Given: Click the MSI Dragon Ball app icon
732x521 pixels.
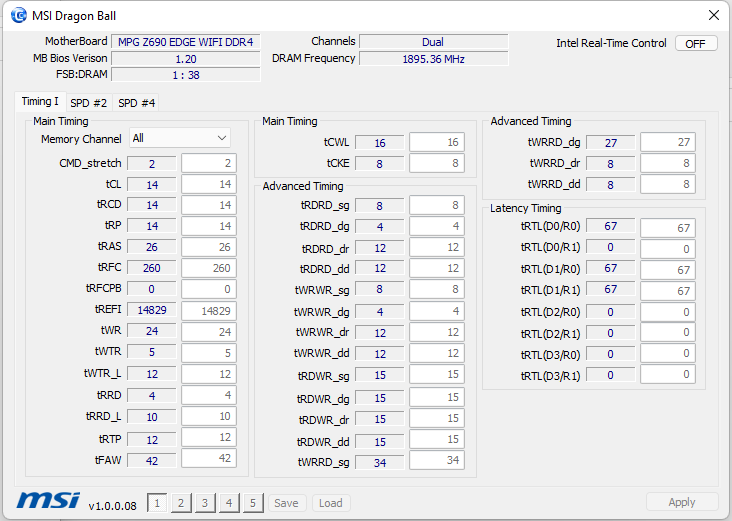Looking at the screenshot, I should (x=18, y=15).
